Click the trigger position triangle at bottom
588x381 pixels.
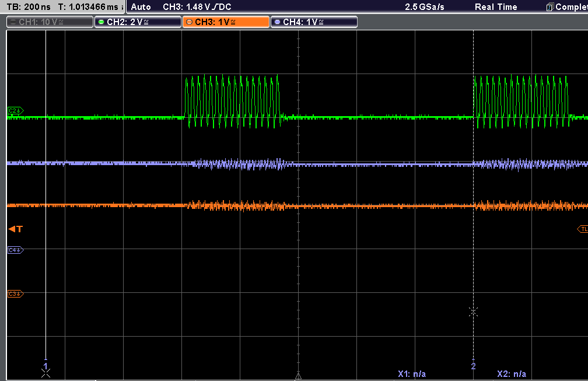[x=299, y=376]
